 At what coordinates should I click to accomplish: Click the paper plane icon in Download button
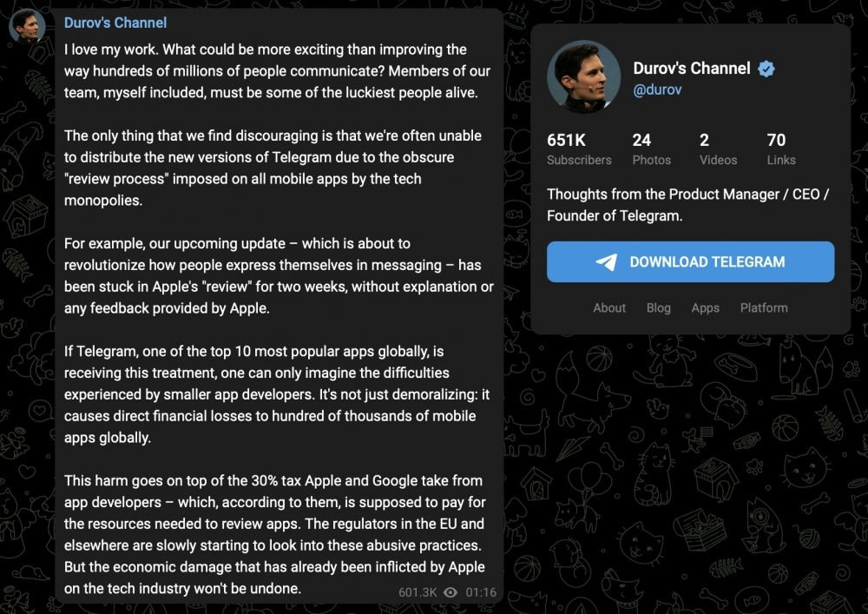607,262
